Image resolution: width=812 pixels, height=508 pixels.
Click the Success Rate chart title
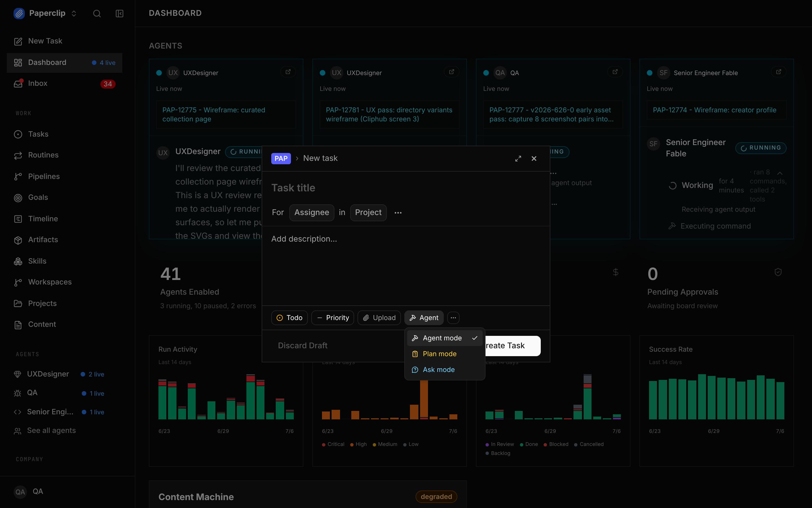click(x=670, y=349)
